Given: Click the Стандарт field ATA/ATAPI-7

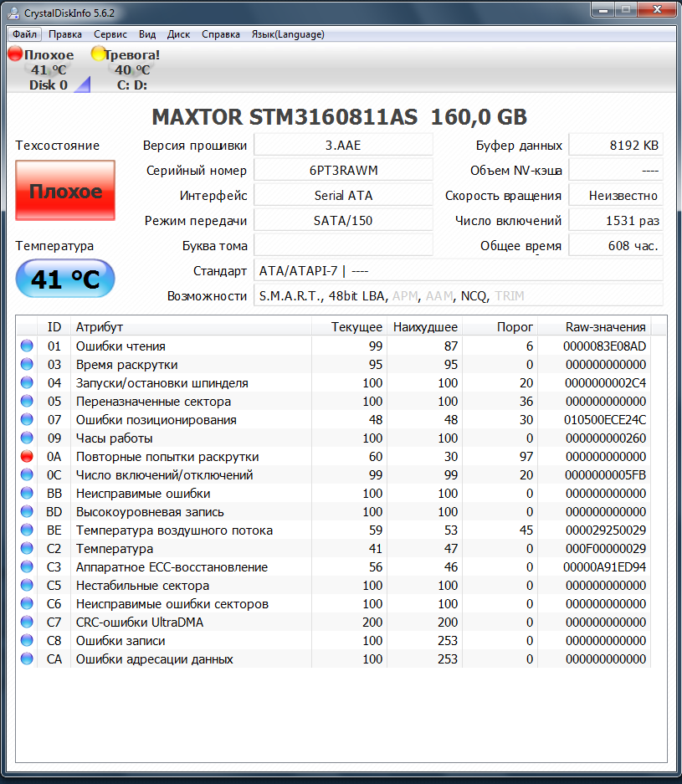Looking at the screenshot, I should [x=459, y=270].
